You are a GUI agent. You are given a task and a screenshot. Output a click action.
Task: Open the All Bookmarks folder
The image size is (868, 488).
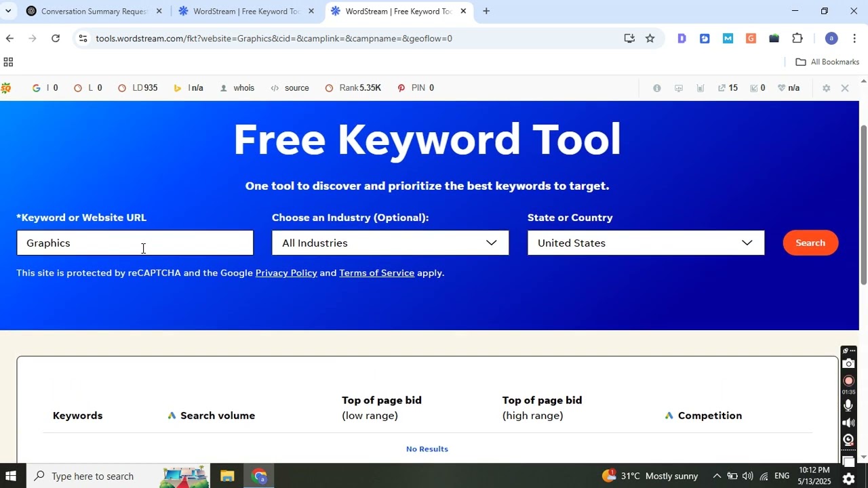827,62
